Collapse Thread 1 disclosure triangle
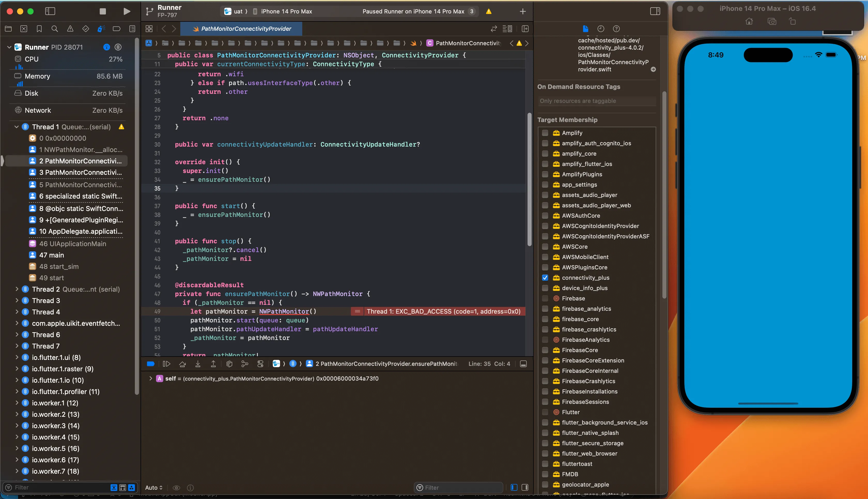 [17, 127]
